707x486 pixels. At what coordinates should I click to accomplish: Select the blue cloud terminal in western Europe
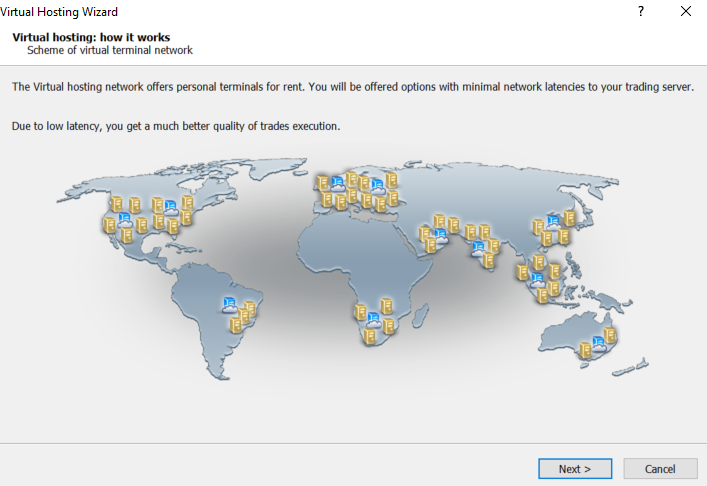(x=338, y=184)
